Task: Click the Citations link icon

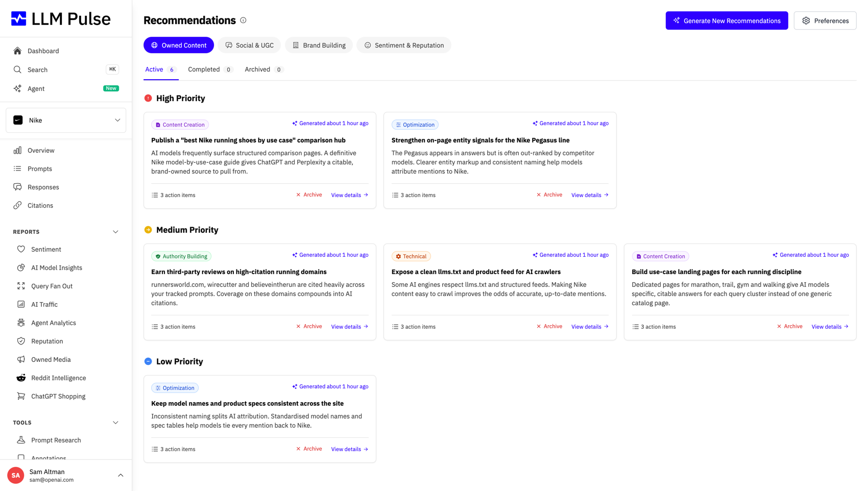Action: [x=17, y=206]
